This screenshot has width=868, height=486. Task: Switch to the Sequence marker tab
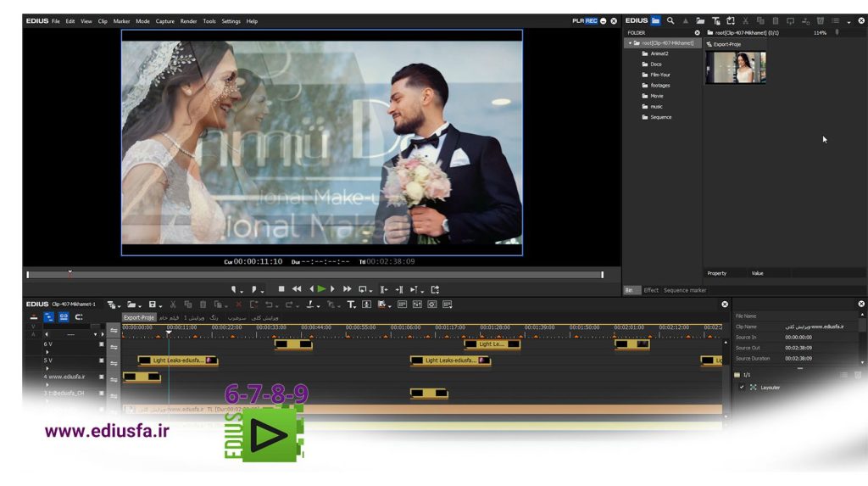685,290
